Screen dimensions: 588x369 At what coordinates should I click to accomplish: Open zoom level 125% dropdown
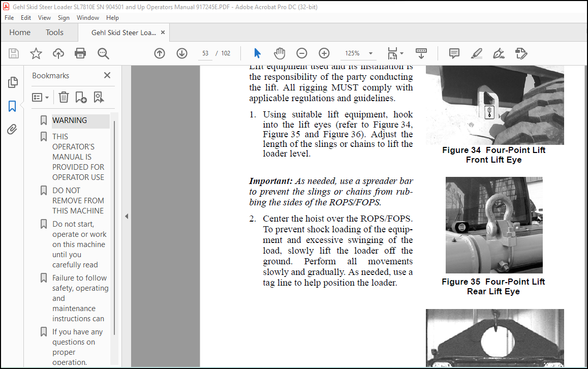coord(371,53)
